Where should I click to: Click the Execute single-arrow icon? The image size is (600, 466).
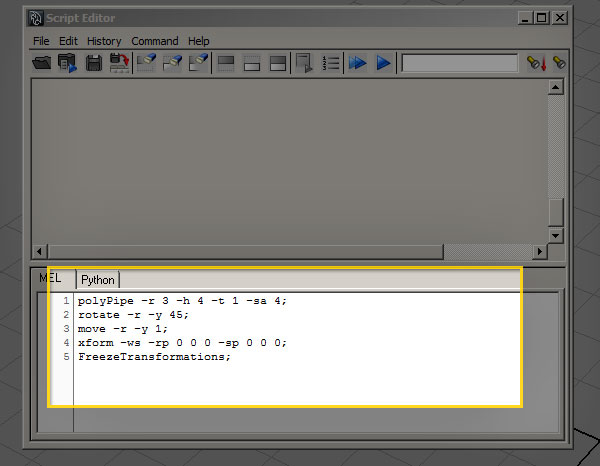coord(383,63)
